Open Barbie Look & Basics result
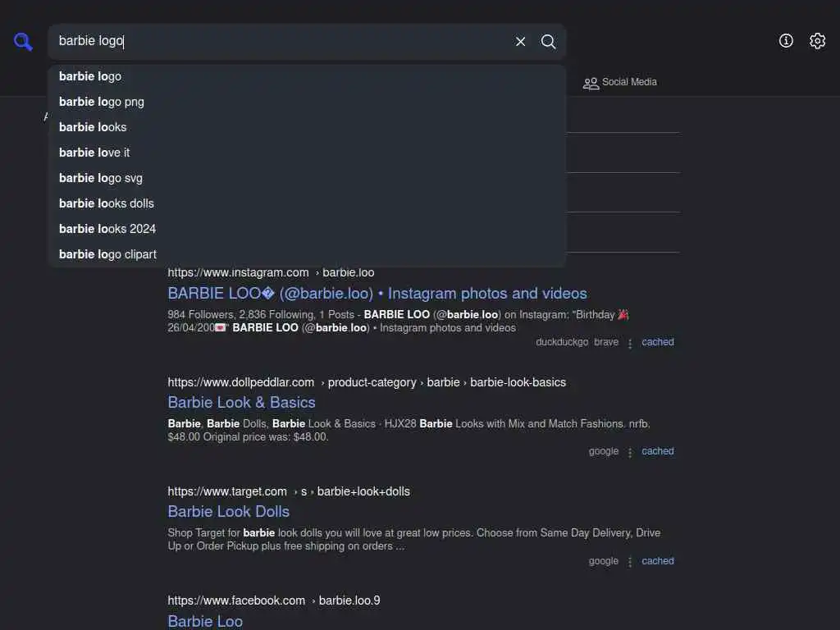Screen dimensions: 840x630 tap(242, 403)
